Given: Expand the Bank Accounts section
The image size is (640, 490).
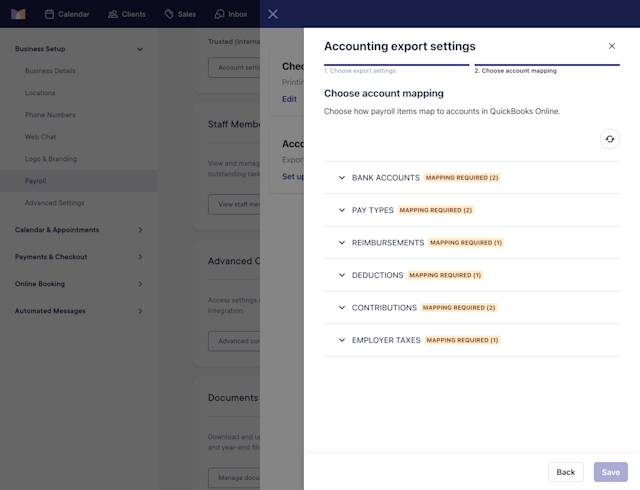Looking at the screenshot, I should coord(472,178).
